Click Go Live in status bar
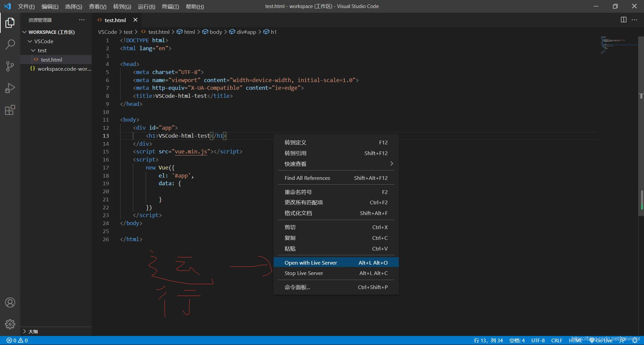 [x=601, y=340]
